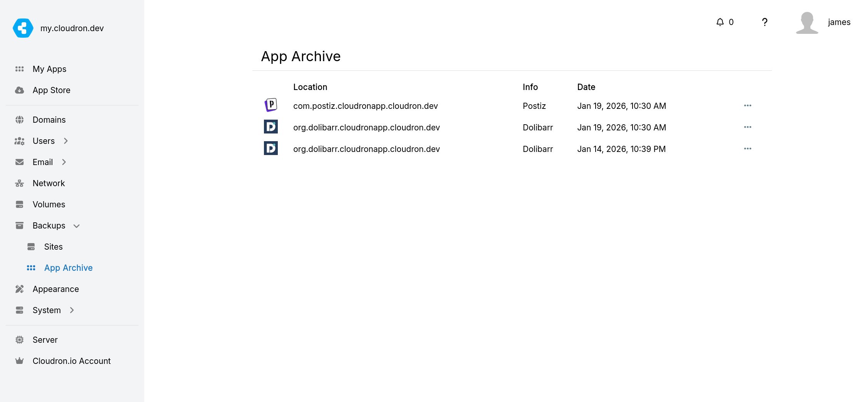
Task: Click the Dolibarr app icon
Action: click(x=271, y=127)
